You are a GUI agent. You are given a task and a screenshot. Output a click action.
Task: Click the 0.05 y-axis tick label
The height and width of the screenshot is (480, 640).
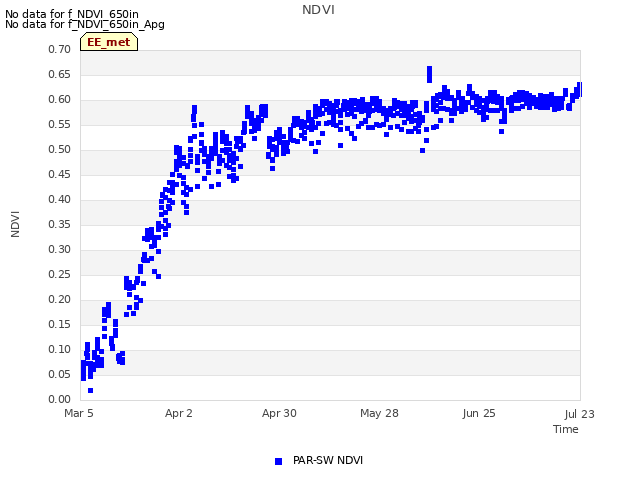(x=59, y=374)
